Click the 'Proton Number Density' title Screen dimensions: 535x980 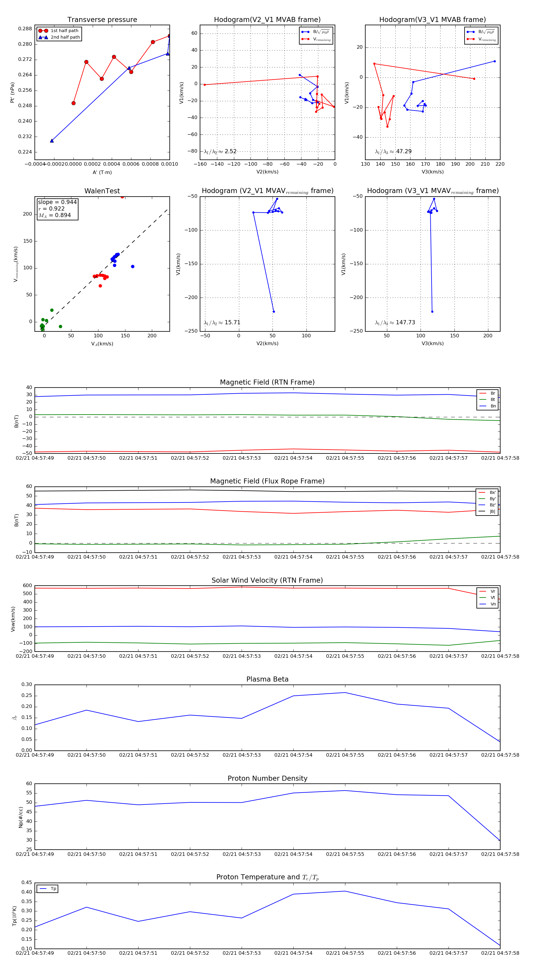click(267, 778)
